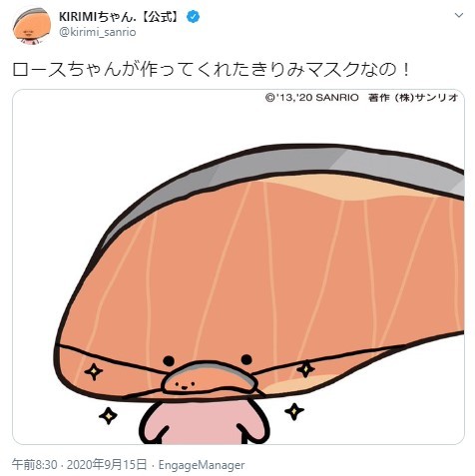Open the tweet options chevron menu
Screen dimensions: 475x476
pos(459,15)
